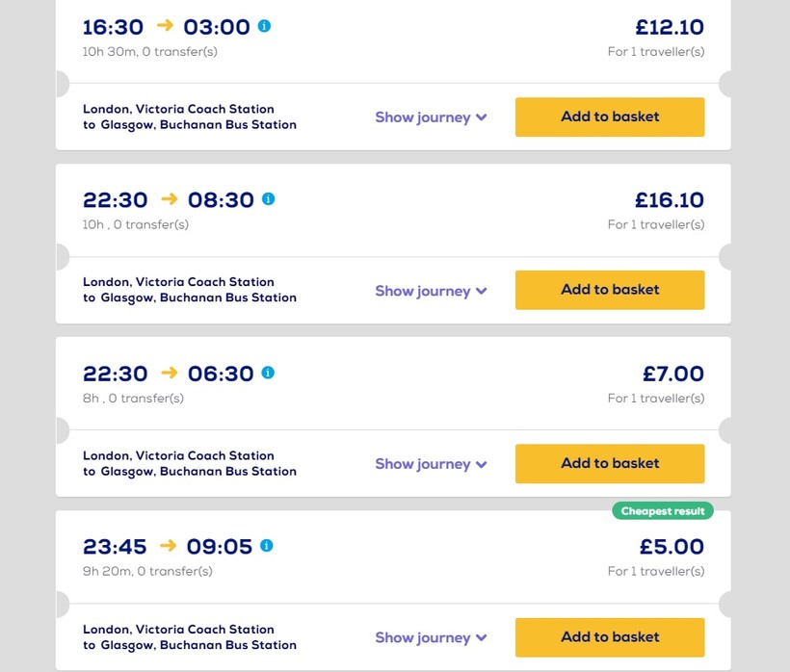790x672 pixels.
Task: Click the 8h, 0 transfer(s) duration text
Action: pyautogui.click(x=133, y=398)
